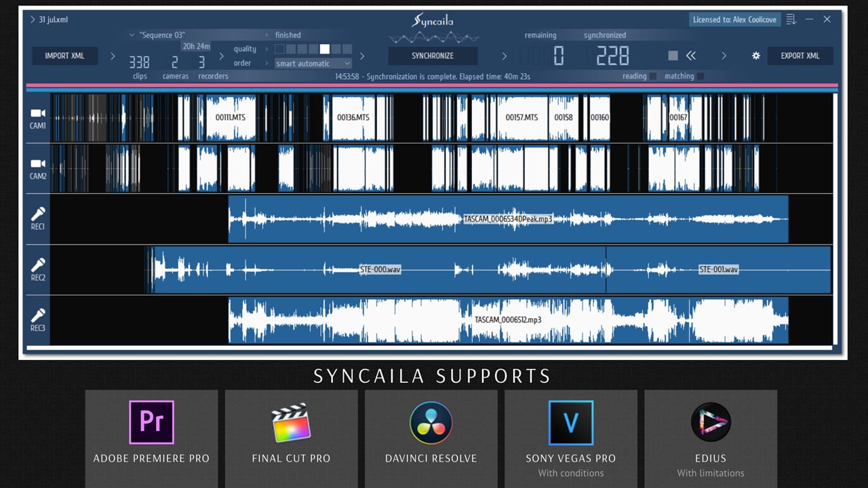Click the DAVINCI RESOLVE label

coord(431,458)
